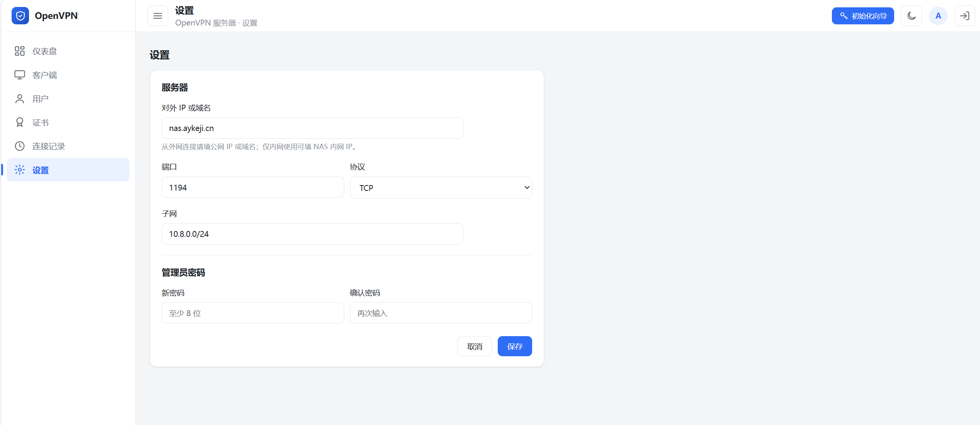Click the hint text about 公网 IP 或域名
This screenshot has height=425, width=980.
tap(260, 147)
